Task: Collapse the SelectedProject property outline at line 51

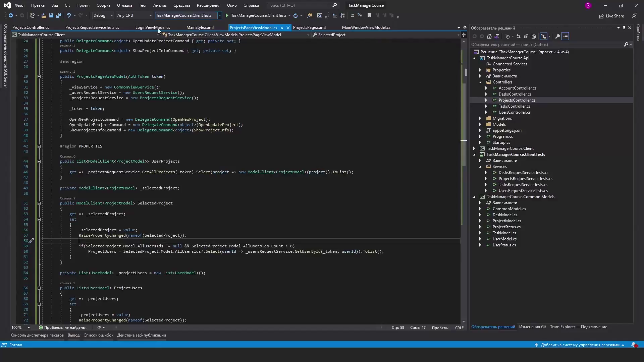Action: (39, 203)
